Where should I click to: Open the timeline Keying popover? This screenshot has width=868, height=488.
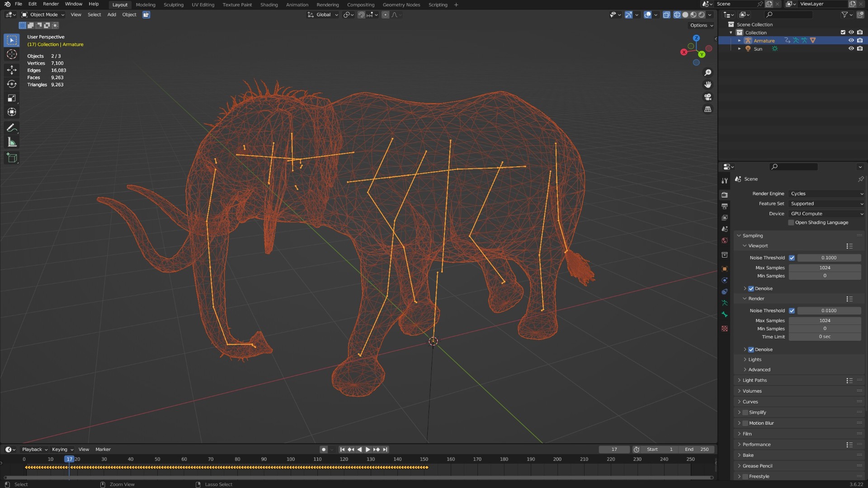[62, 450]
